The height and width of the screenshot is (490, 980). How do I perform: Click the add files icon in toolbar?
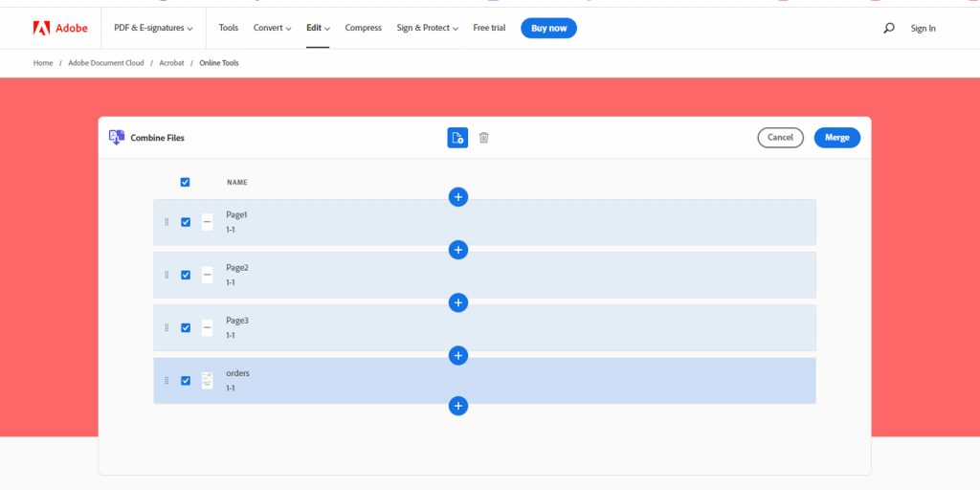[x=457, y=138]
